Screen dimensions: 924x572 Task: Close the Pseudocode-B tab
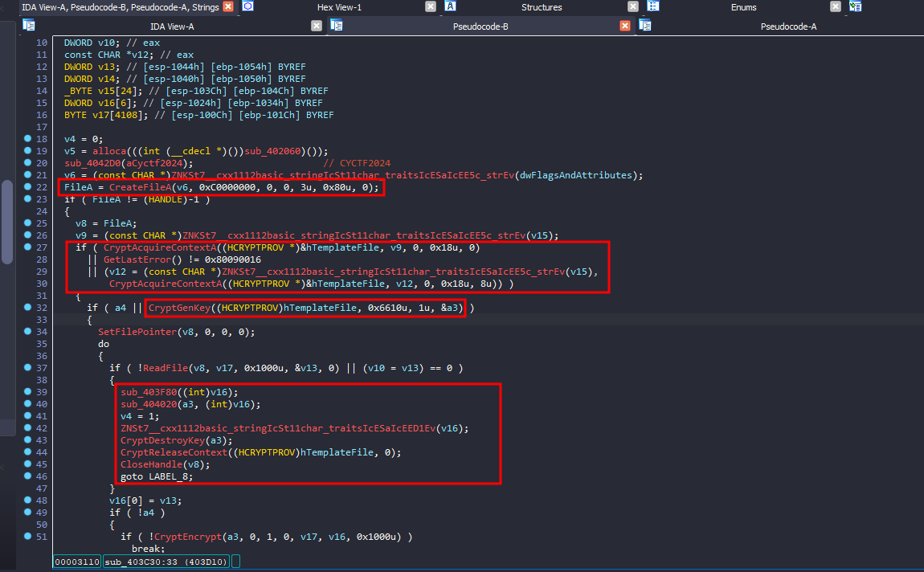(625, 26)
